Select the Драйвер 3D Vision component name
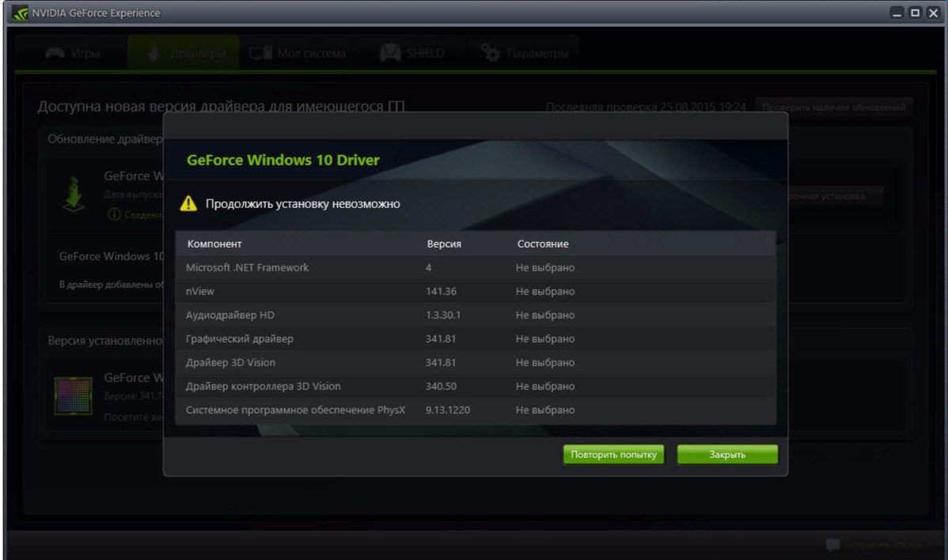The image size is (948, 560). [x=230, y=362]
